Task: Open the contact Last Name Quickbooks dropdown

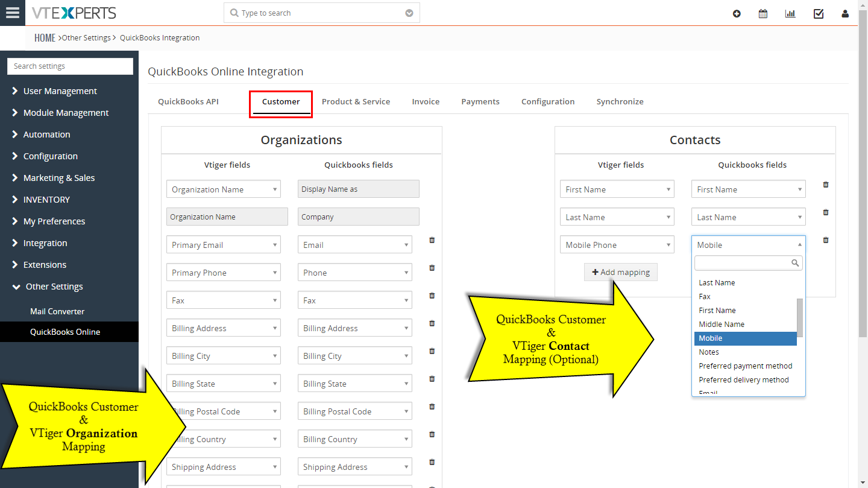Action: pyautogui.click(x=749, y=217)
